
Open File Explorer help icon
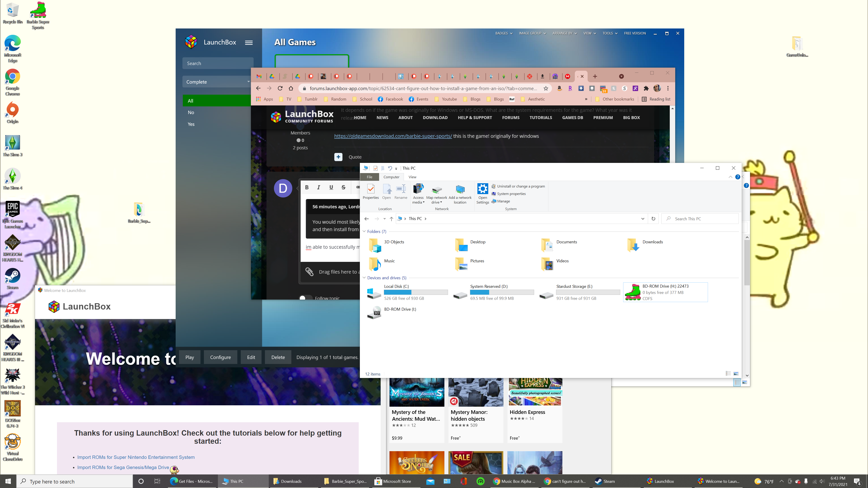[738, 177]
